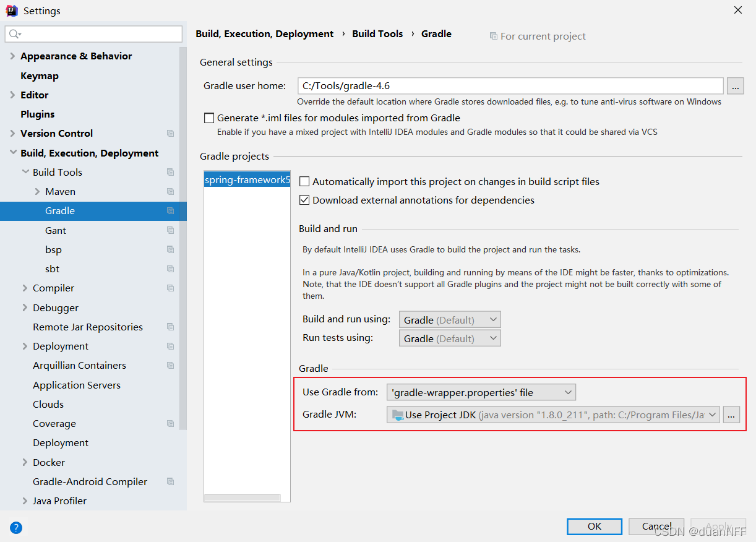The width and height of the screenshot is (756, 542).
Task: Expand the collapsed Deployment node under Debugger
Action: tap(25, 346)
